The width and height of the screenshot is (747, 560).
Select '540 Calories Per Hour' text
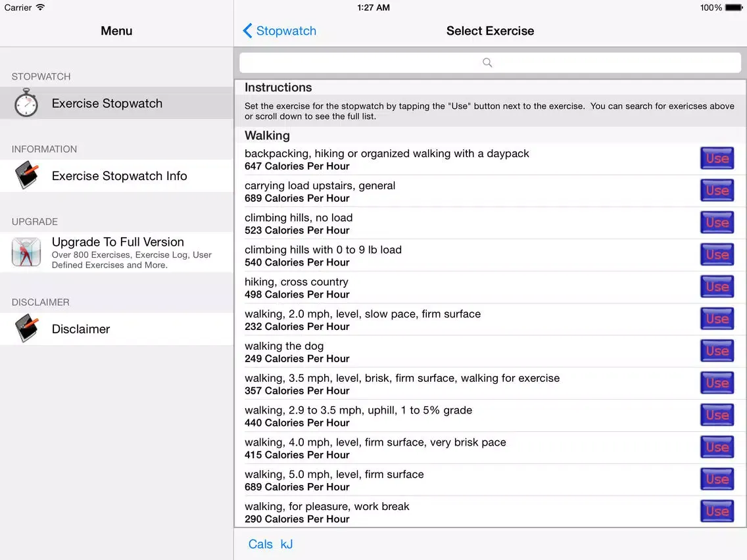[297, 262]
